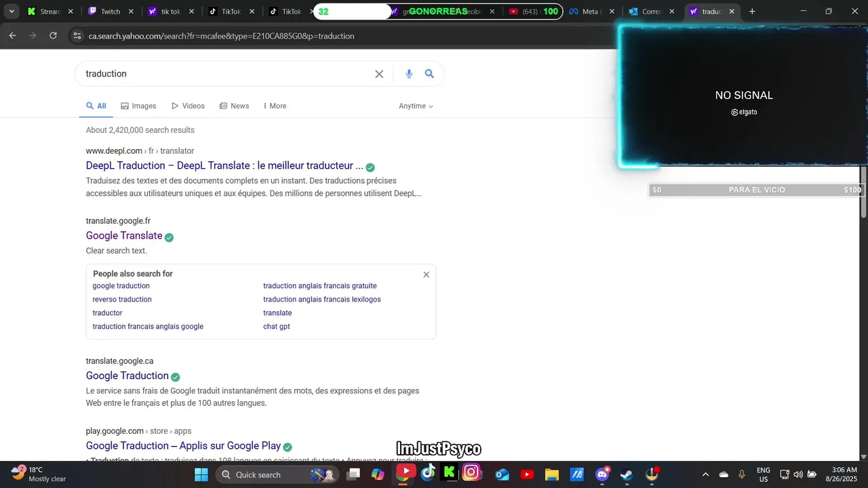Close the traduction browser tab

tap(732, 12)
